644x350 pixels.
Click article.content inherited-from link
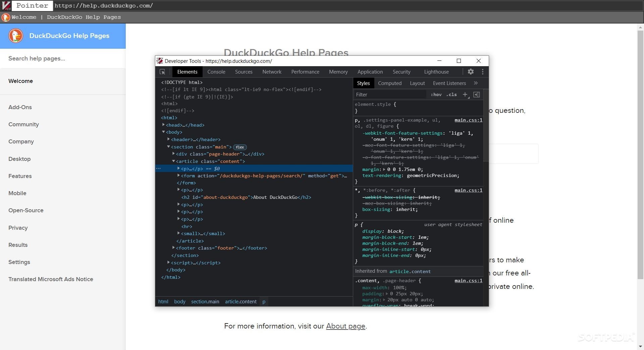coord(410,271)
